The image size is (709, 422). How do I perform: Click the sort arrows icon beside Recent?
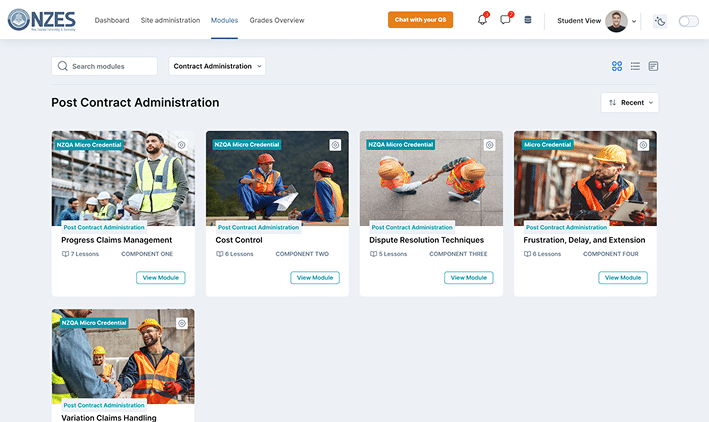tap(612, 103)
